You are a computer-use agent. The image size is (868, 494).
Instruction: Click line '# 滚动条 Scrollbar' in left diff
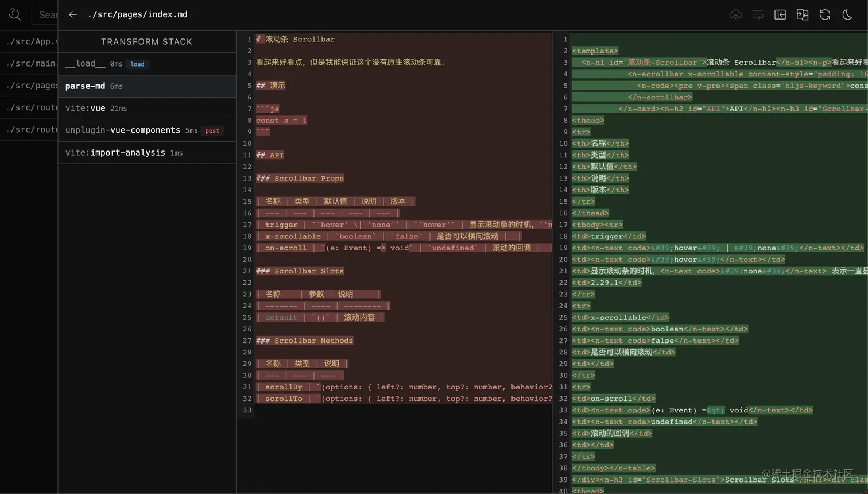[x=295, y=39]
